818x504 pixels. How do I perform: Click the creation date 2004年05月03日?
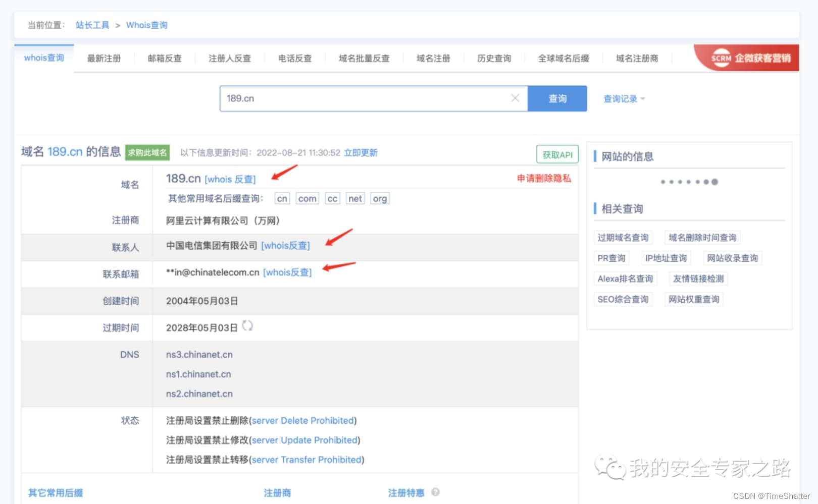point(202,301)
